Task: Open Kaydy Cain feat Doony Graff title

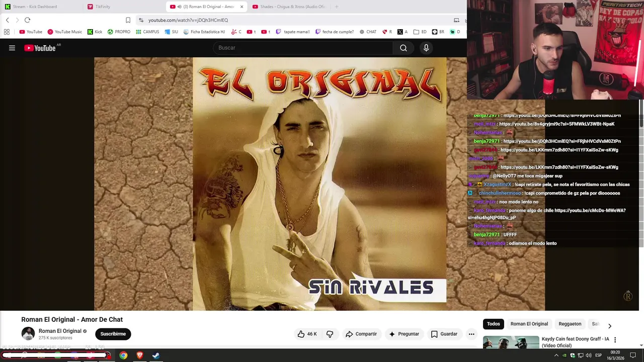Action: point(576,342)
